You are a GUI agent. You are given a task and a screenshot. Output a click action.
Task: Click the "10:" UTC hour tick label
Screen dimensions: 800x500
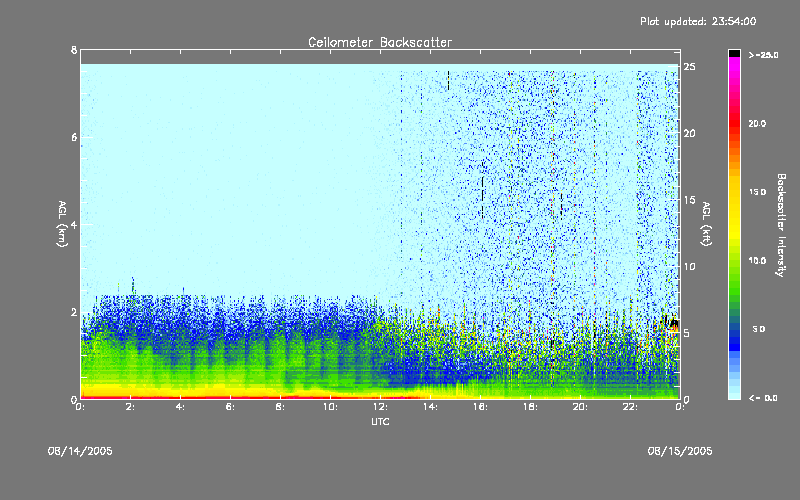330,407
